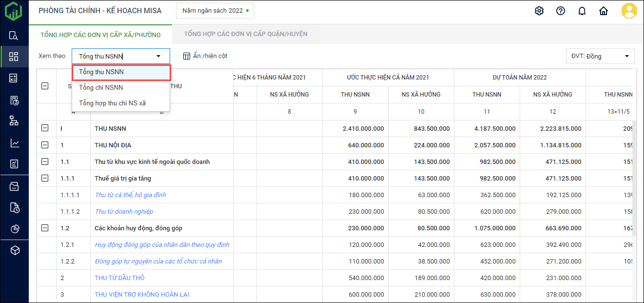Collapse the Các khoản huy động, đóng góp row
Viewport: 644px width, 303px height.
point(45,228)
